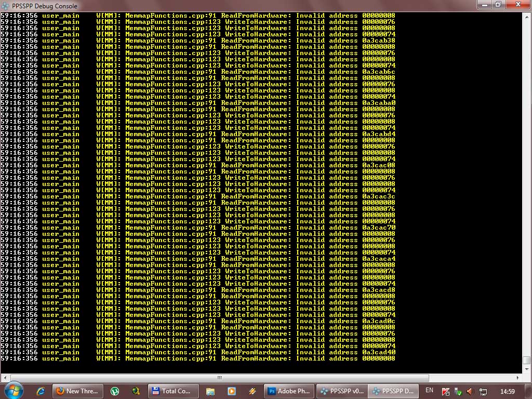Click the speaker volume tray icon
532x399 pixels.
(470, 391)
